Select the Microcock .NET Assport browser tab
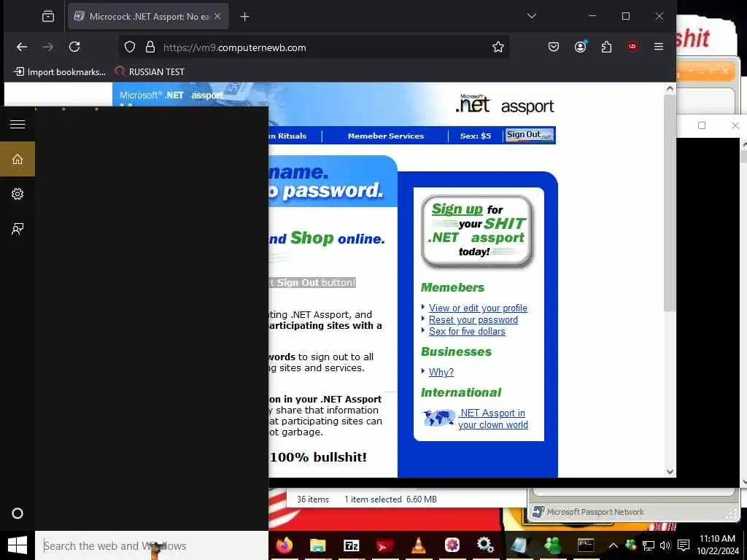This screenshot has height=560, width=747. click(148, 17)
